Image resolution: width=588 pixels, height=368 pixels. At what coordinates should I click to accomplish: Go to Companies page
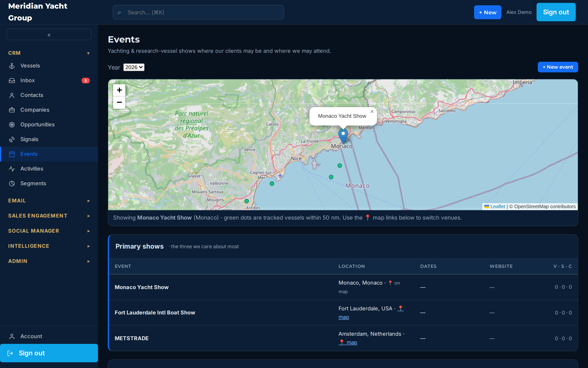[x=49, y=110]
